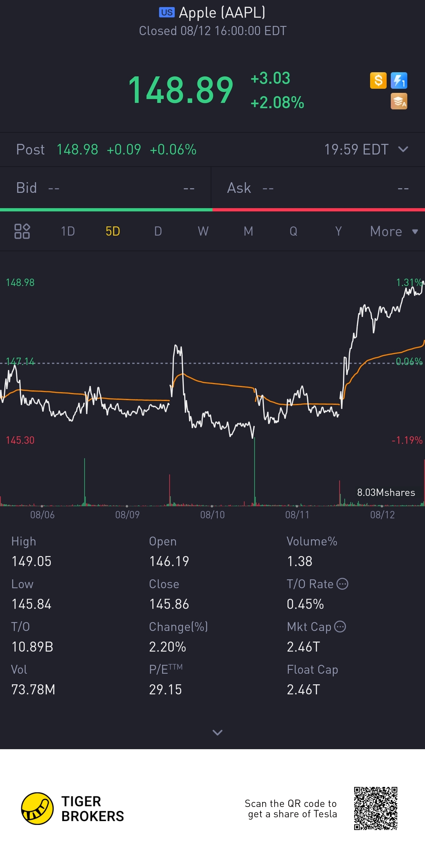Tap the 08/06 date marker on chart
Image resolution: width=425 pixels, height=868 pixels.
(42, 514)
